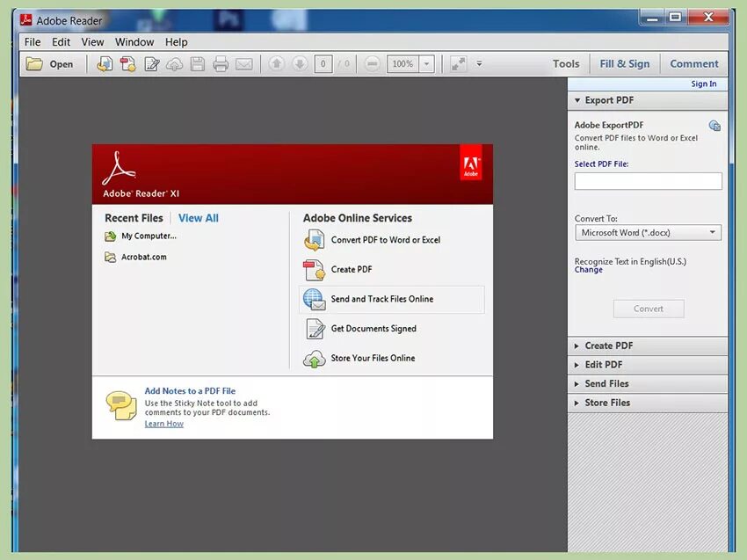This screenshot has width=747, height=560.
Task: Click the previous page up arrow icon
Action: point(276,63)
